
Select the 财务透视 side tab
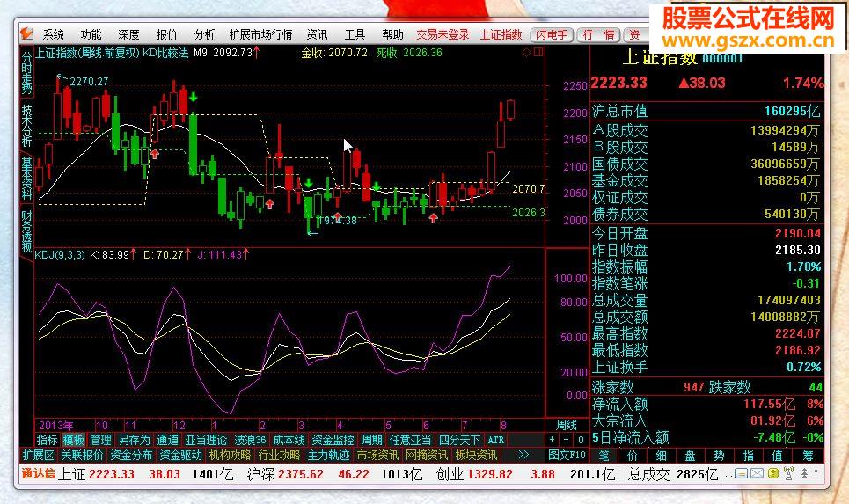click(26, 231)
